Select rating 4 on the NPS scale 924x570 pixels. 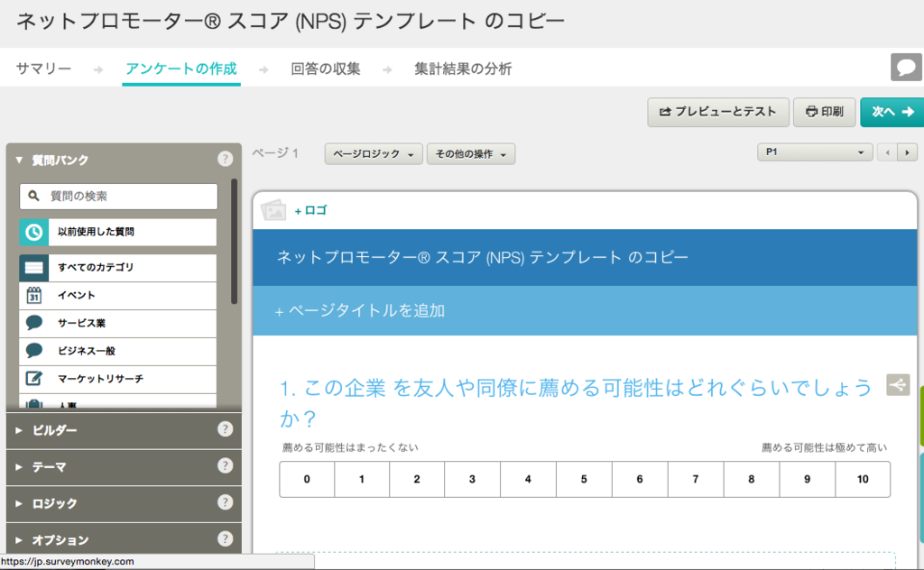528,479
